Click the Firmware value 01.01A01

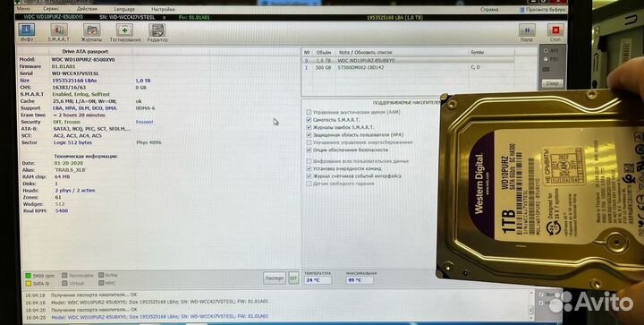[x=64, y=66]
